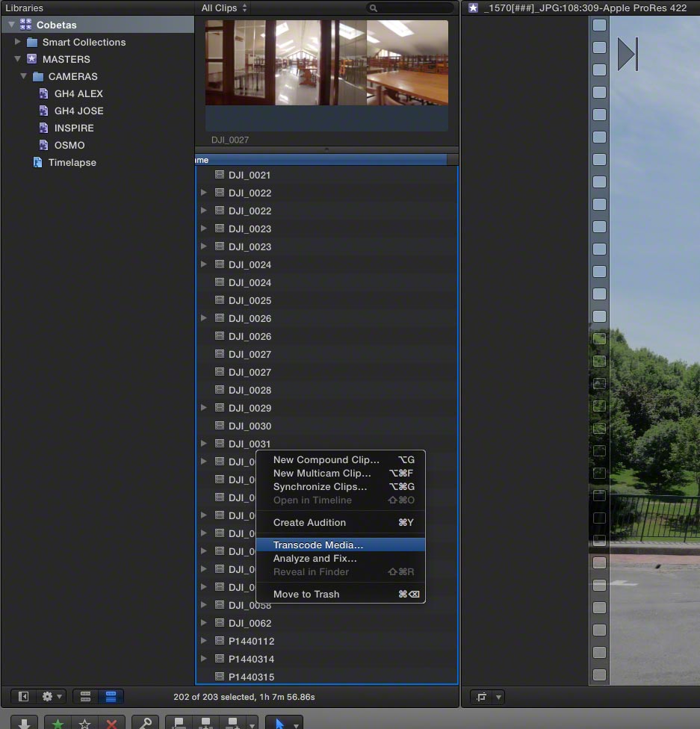Choose Synchronize Clips… from context menu
Screen dimensions: 700x729
point(341,486)
